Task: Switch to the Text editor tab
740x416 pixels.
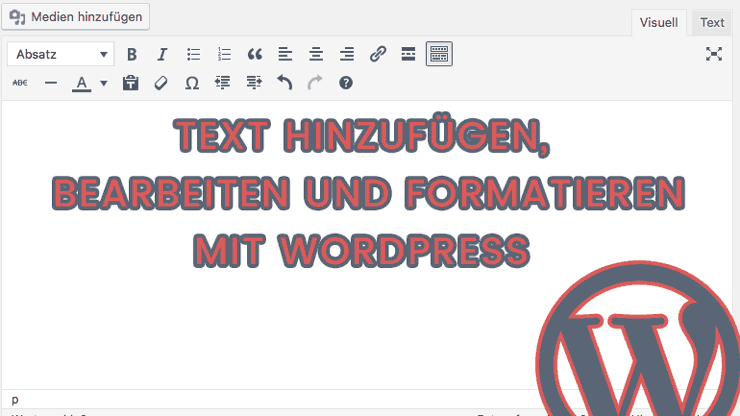Action: [712, 23]
